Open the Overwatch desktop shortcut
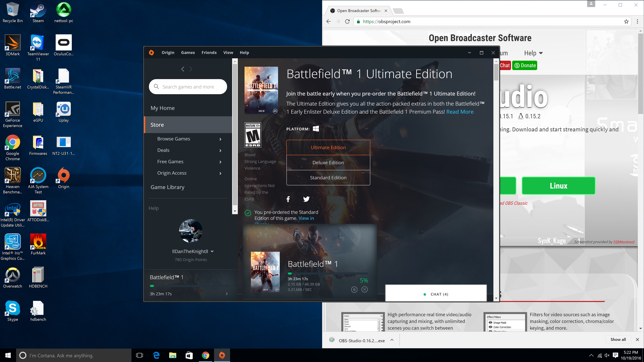The image size is (644, 362). pyautogui.click(x=13, y=278)
